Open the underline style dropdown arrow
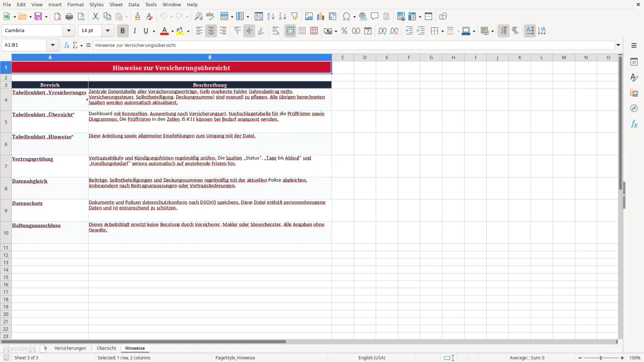Viewport: 644px width, 362px height. click(x=153, y=31)
